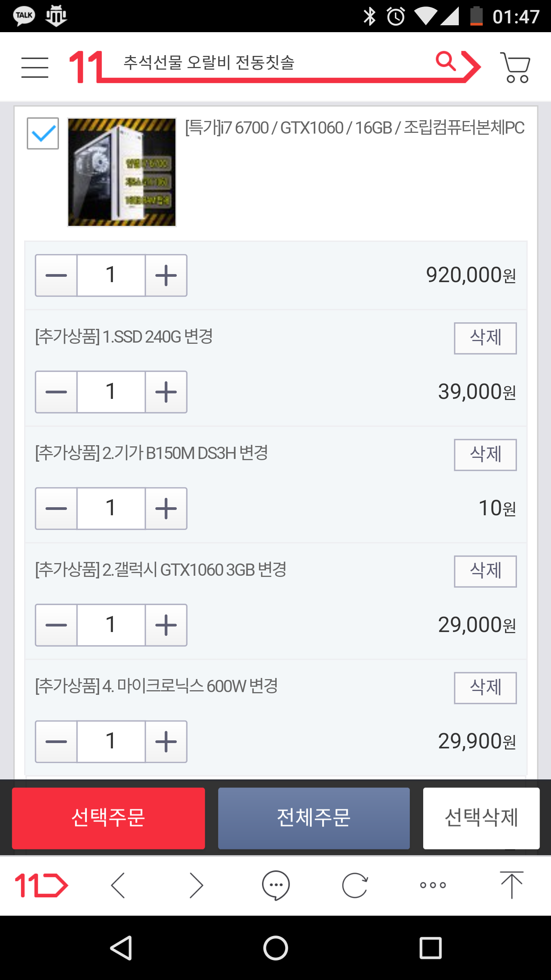Viewport: 551px width, 980px height.
Task: Reload the page with refresh icon
Action: pyautogui.click(x=355, y=885)
